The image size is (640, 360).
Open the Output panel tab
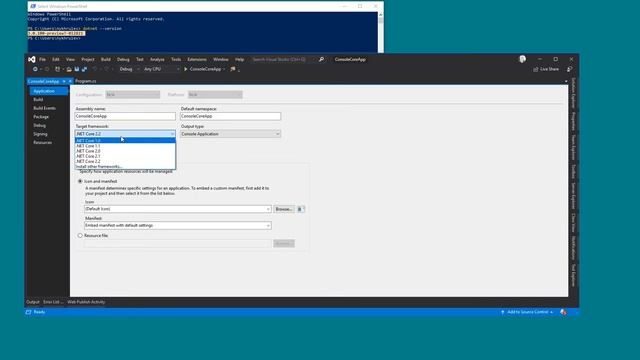[33, 302]
